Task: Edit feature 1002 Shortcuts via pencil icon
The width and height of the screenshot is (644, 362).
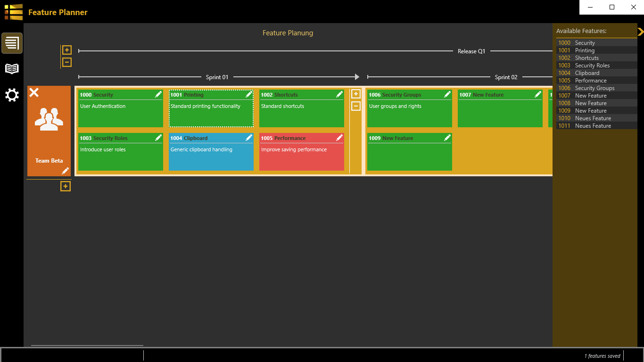Action: coord(339,94)
